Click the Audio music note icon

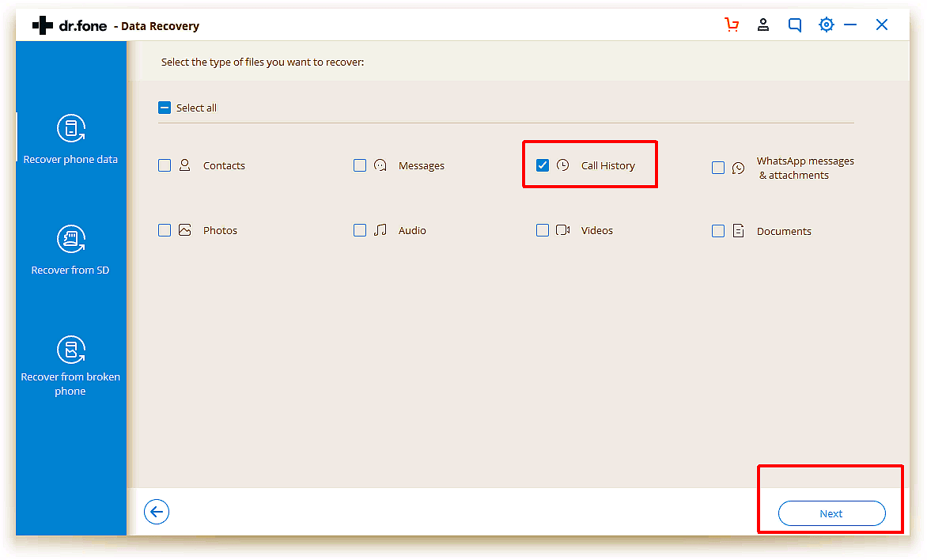coord(380,229)
